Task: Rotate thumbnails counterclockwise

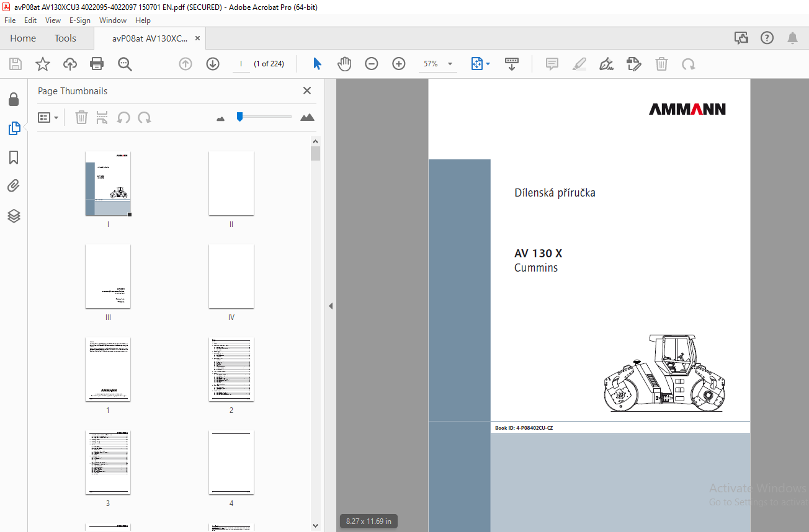Action: coord(123,117)
